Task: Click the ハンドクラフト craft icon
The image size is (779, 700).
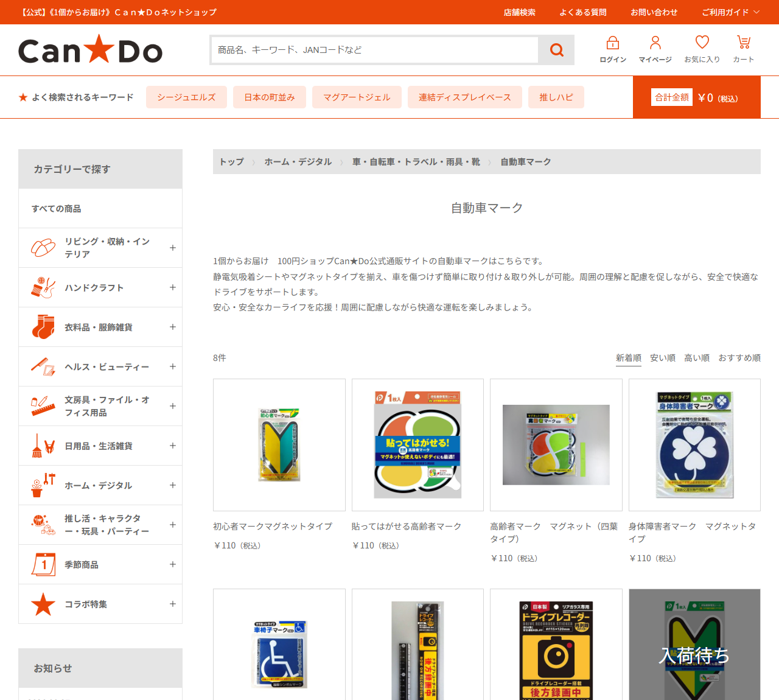Action: click(x=43, y=287)
